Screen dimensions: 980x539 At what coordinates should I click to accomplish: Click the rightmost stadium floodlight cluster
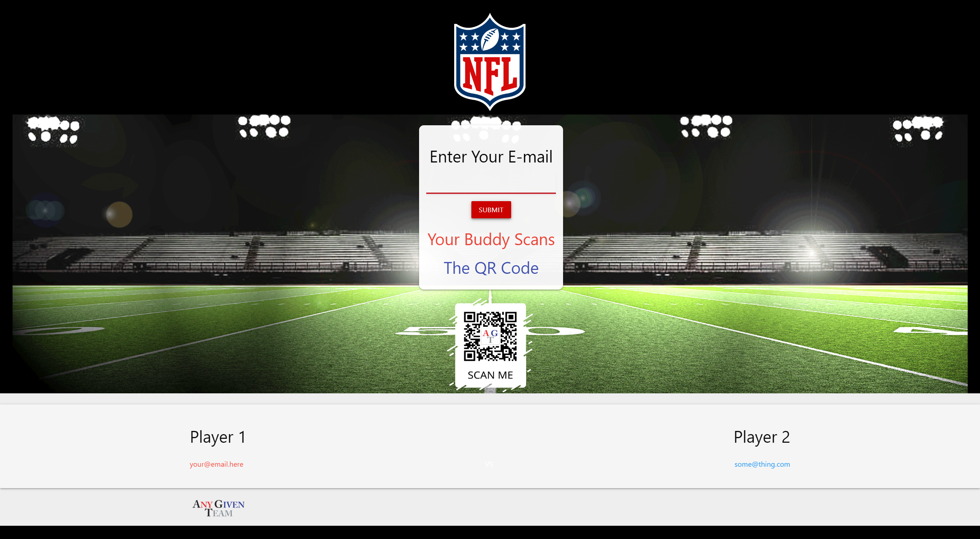(917, 128)
